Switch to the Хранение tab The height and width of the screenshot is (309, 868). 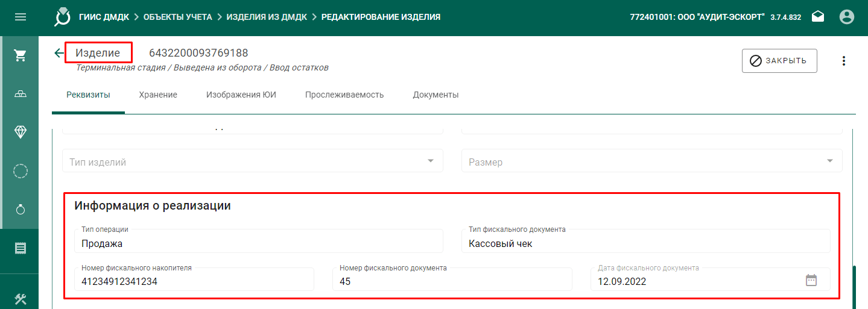(x=158, y=95)
